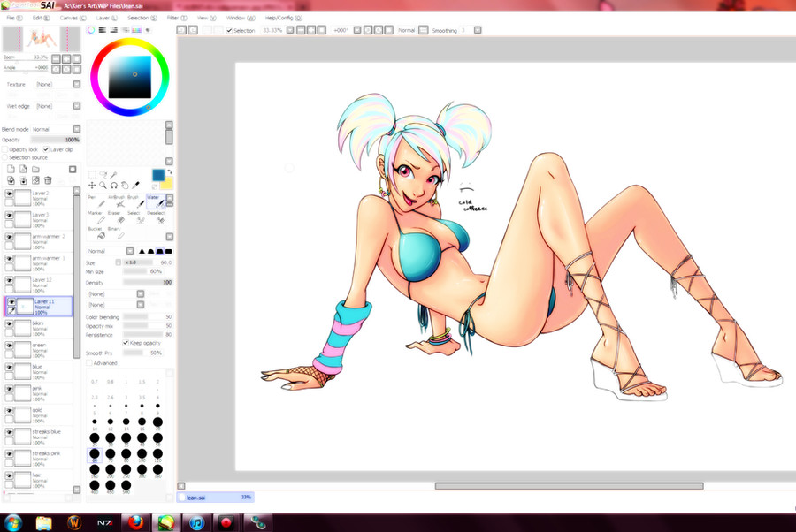Toggle visibility of the bikini layer
The image size is (796, 532).
click(x=9, y=324)
